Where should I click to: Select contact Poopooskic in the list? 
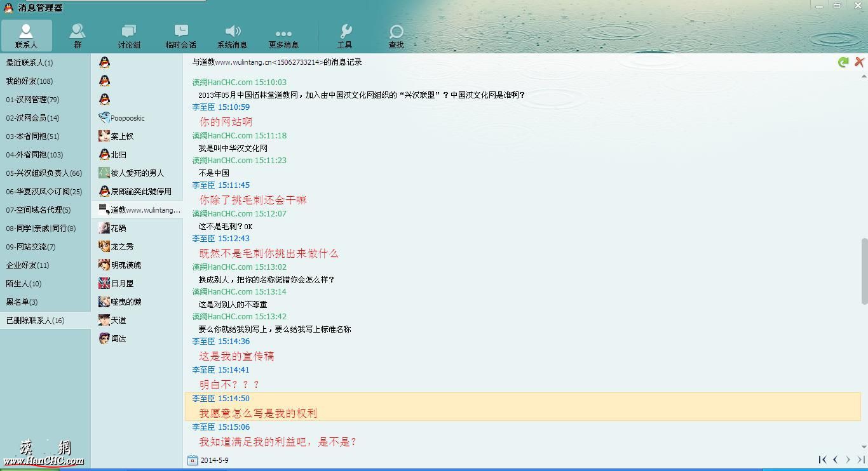(x=127, y=118)
